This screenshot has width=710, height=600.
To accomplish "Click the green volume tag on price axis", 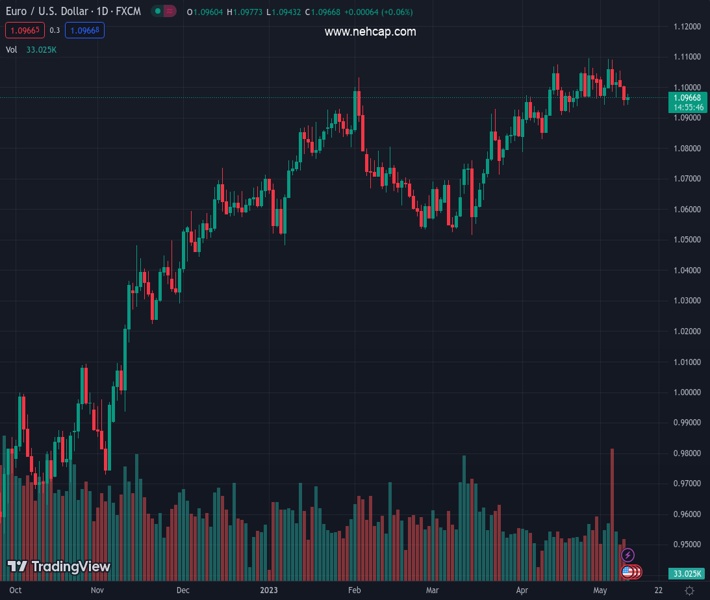I will pyautogui.click(x=688, y=573).
